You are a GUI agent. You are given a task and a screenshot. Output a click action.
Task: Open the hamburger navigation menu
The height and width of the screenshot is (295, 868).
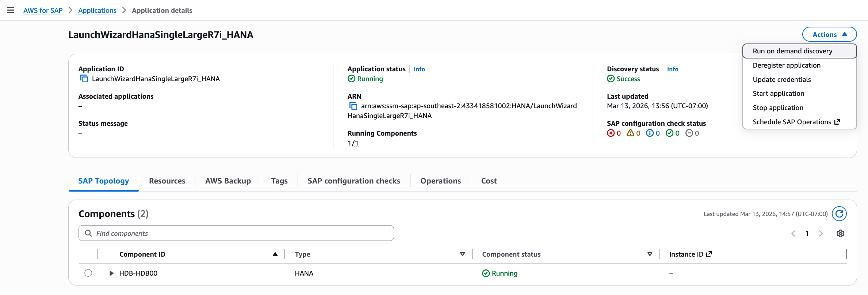[x=11, y=10]
